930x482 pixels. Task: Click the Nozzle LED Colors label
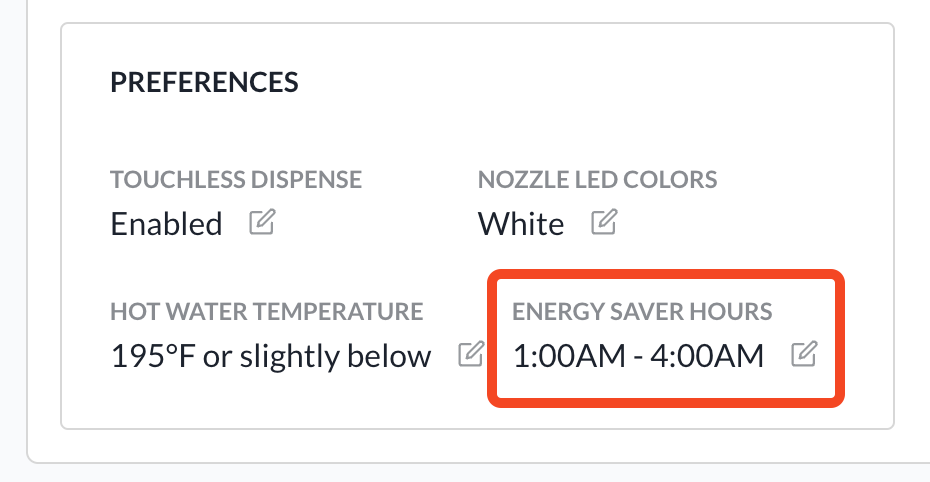coord(597,180)
